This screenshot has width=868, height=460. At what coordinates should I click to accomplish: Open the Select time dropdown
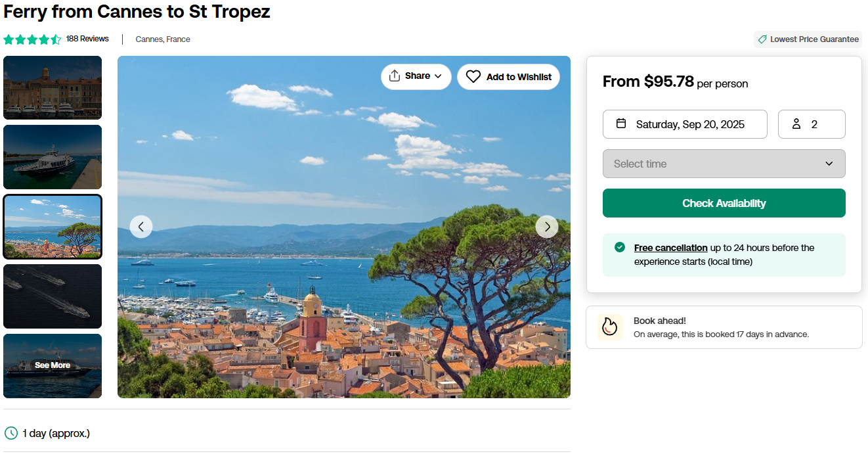pos(724,164)
